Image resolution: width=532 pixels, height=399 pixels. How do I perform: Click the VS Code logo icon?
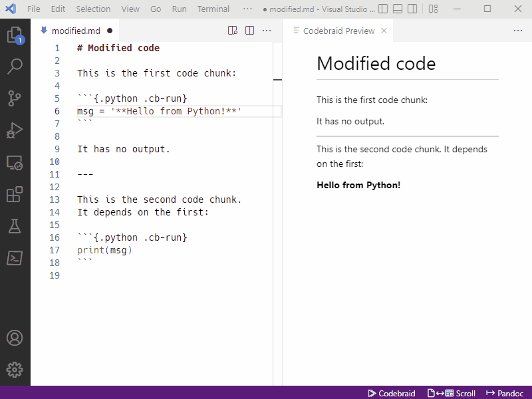11,9
